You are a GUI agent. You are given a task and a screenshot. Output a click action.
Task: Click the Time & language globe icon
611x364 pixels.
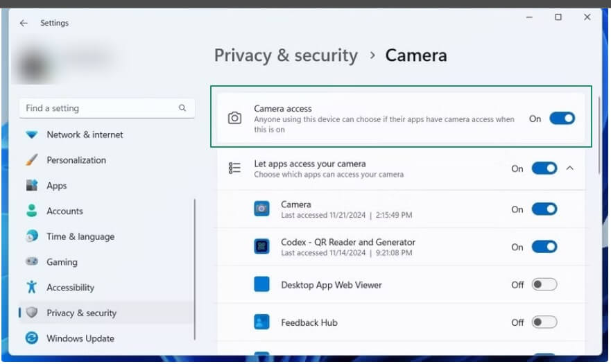click(x=32, y=236)
